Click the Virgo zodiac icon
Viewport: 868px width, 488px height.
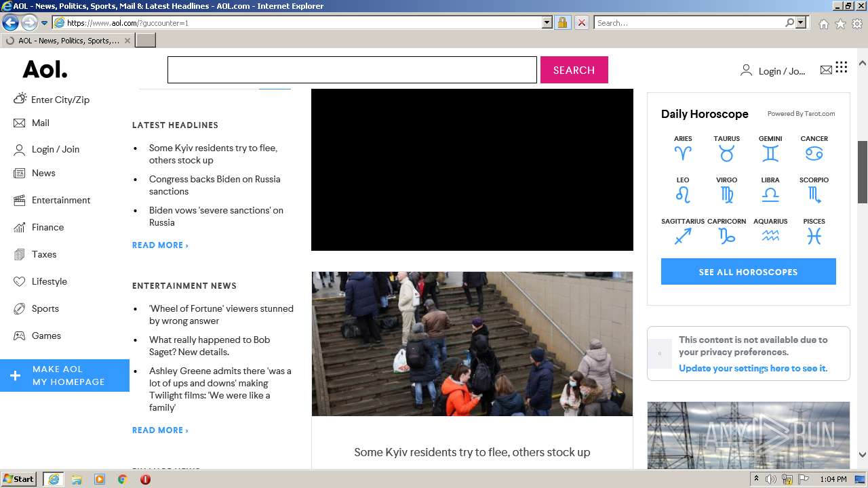[x=726, y=195]
